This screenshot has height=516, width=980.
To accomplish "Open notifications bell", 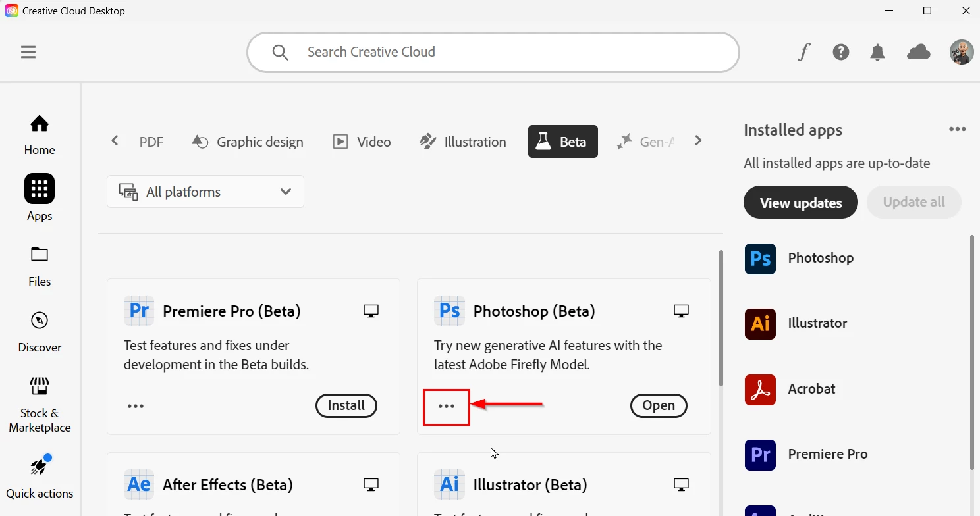I will tap(877, 52).
